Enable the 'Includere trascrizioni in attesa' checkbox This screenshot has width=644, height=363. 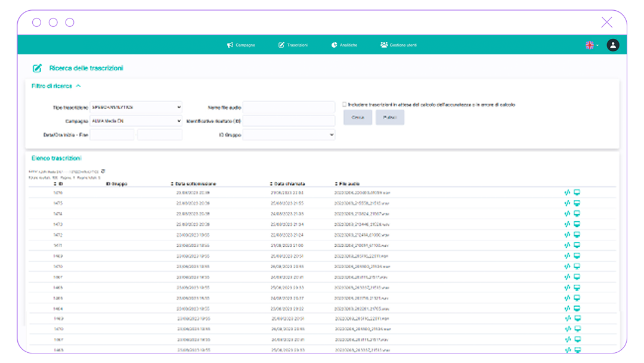point(344,104)
